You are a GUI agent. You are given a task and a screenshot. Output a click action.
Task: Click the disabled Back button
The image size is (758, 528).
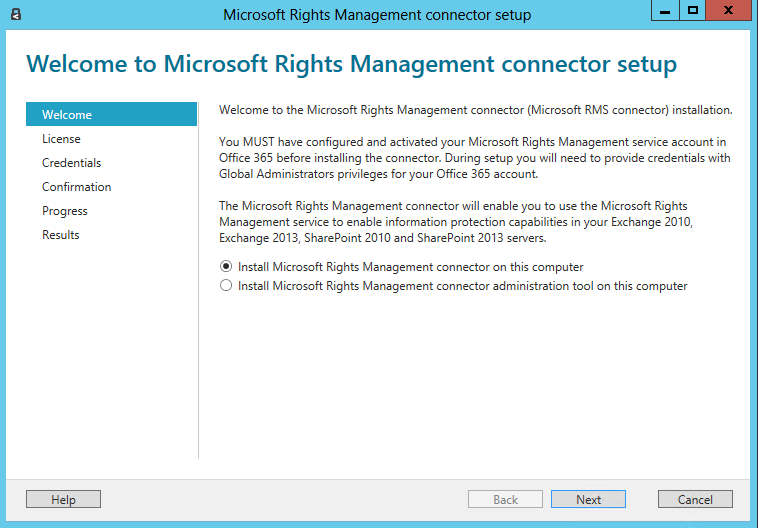[505, 499]
